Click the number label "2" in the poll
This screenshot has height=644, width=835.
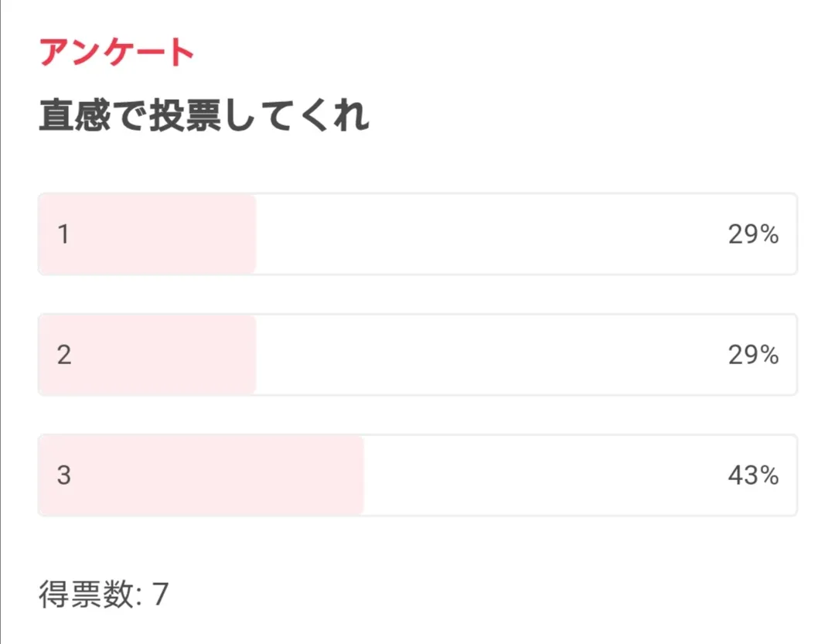64,355
